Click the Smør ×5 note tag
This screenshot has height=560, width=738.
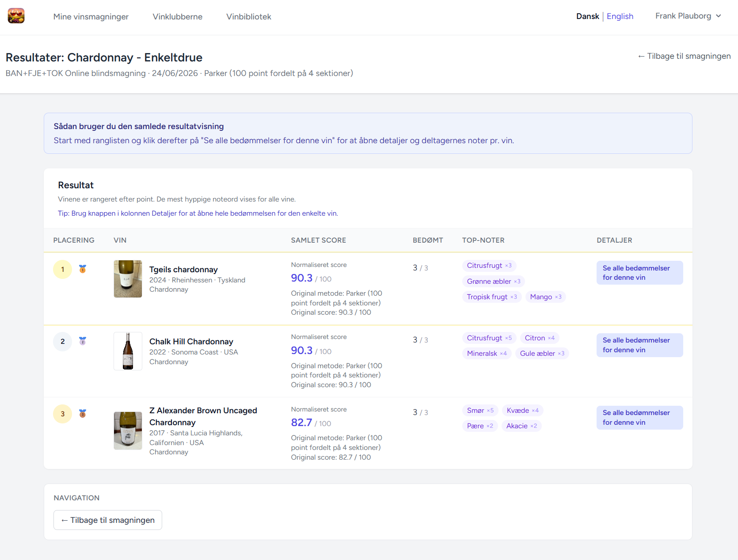[480, 411]
